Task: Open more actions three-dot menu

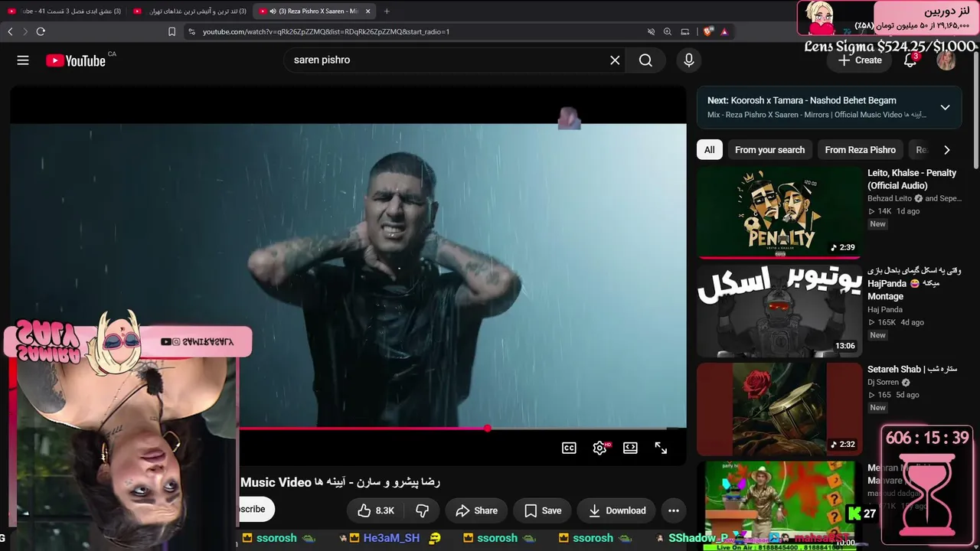Action: 674,510
